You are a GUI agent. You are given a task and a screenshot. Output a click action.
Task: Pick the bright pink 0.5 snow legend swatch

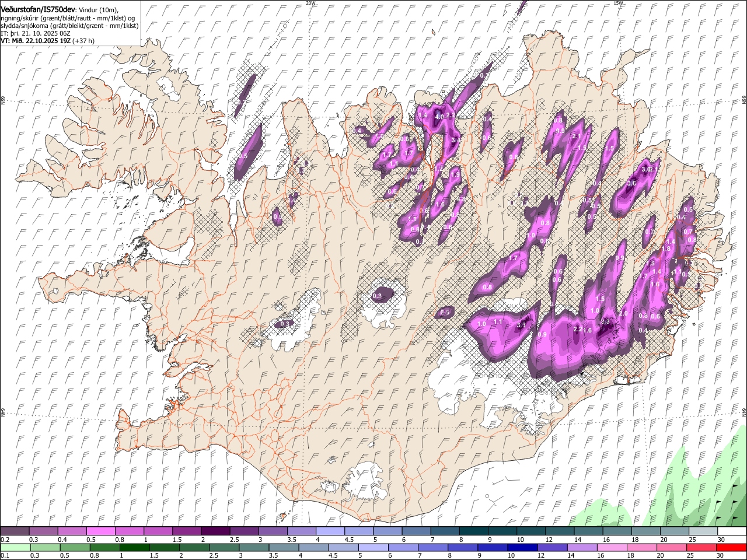(101, 531)
